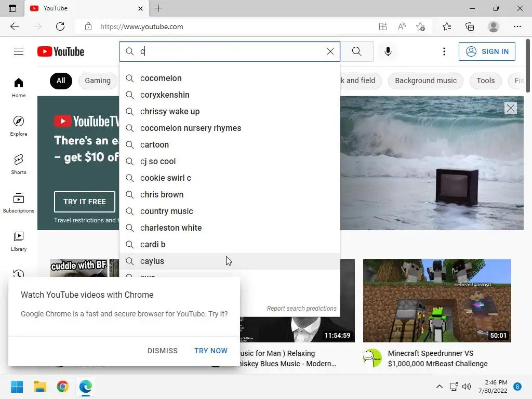This screenshot has width=532, height=399.
Task: Choose the cardi b suggestion
Action: coord(229,244)
